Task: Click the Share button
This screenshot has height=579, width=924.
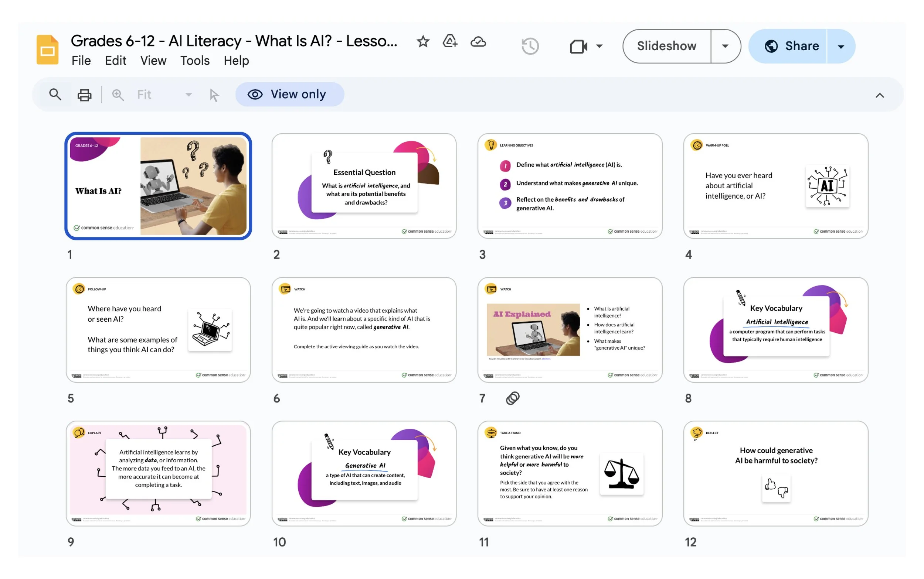Action: [791, 46]
